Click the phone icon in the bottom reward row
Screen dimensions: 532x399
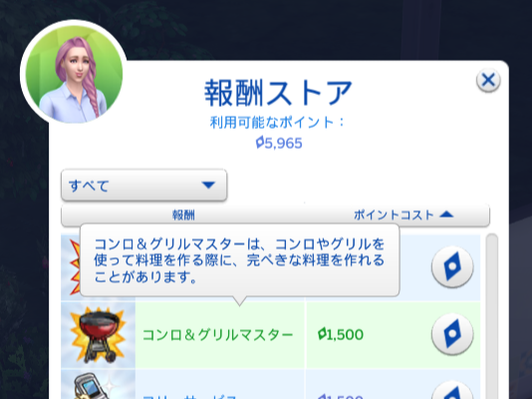coord(91,386)
